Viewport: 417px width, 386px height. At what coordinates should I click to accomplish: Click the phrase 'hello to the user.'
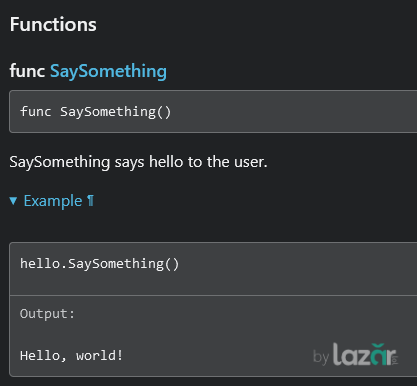pyautogui.click(x=208, y=162)
